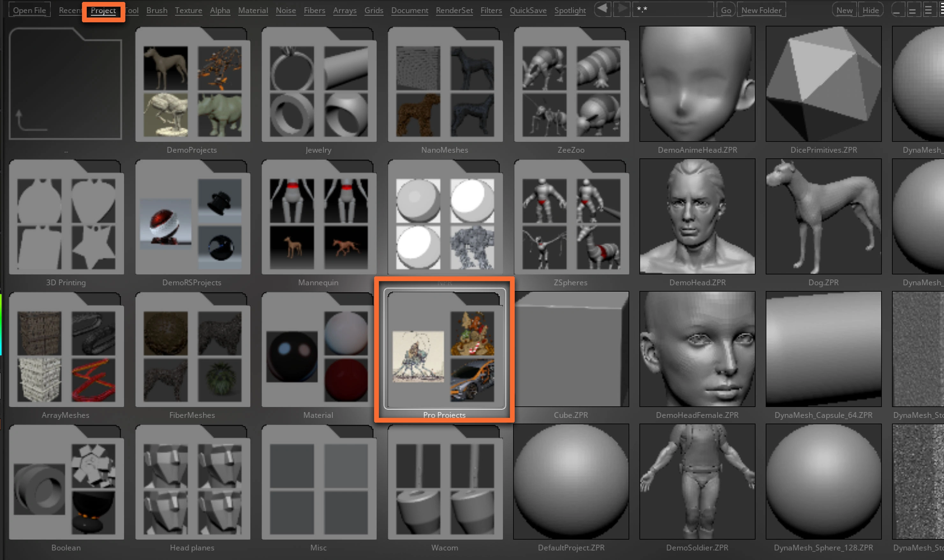The image size is (944, 560).
Task: Select the Dog.ZPR project thumbnail
Action: (x=823, y=217)
